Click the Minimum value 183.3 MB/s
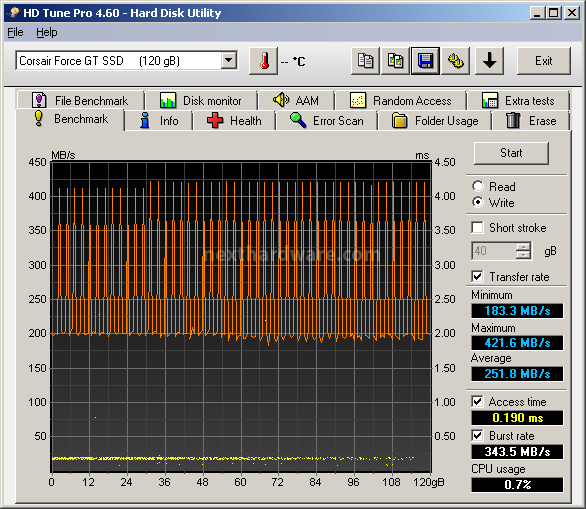 517,311
